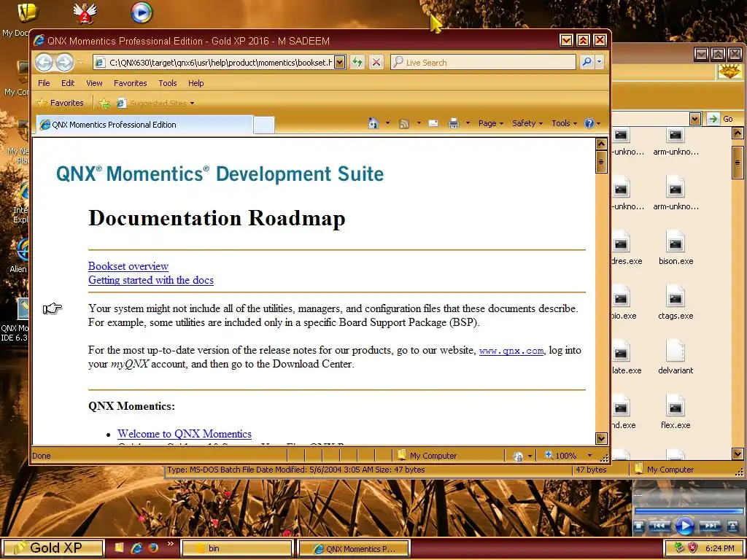This screenshot has height=560, width=747.
Task: Open the Favorites star button
Action: click(60, 103)
